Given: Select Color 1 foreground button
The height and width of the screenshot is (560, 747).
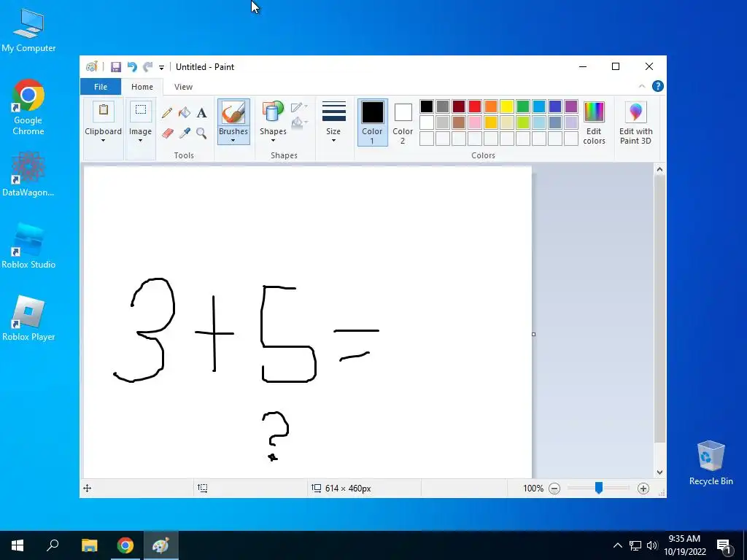Looking at the screenshot, I should pos(373,122).
